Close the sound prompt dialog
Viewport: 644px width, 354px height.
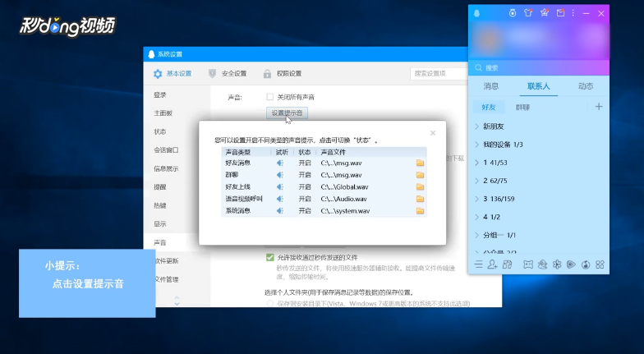(432, 133)
